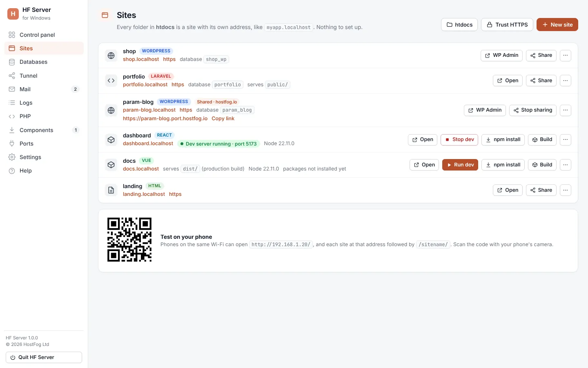Open Components in the sidebar
This screenshot has height=368, width=588.
[x=44, y=130]
